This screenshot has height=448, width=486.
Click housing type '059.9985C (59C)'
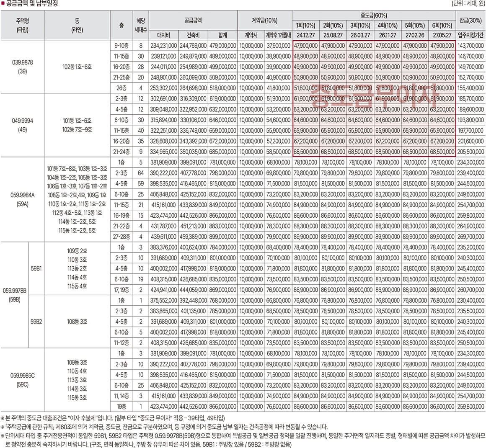22,380
